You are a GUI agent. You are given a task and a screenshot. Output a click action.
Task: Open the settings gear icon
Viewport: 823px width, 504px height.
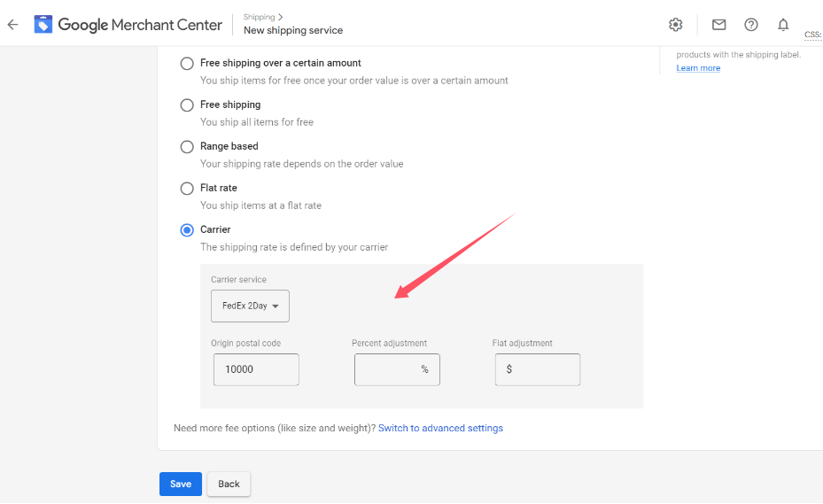coord(676,25)
